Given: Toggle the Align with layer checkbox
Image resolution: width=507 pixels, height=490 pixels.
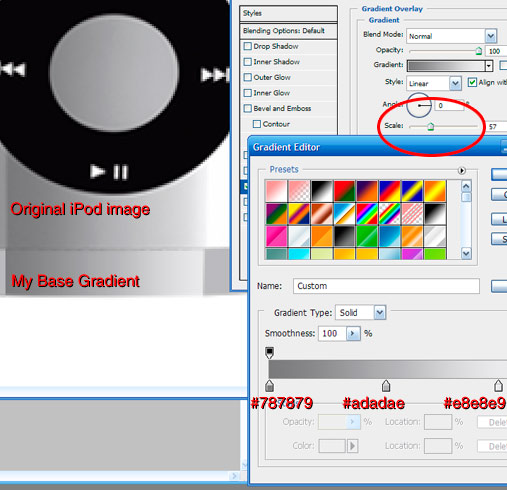Looking at the screenshot, I should [x=472, y=82].
